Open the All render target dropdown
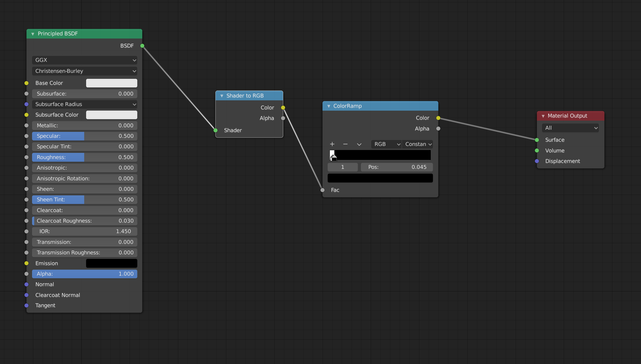The width and height of the screenshot is (641, 364). coord(570,128)
